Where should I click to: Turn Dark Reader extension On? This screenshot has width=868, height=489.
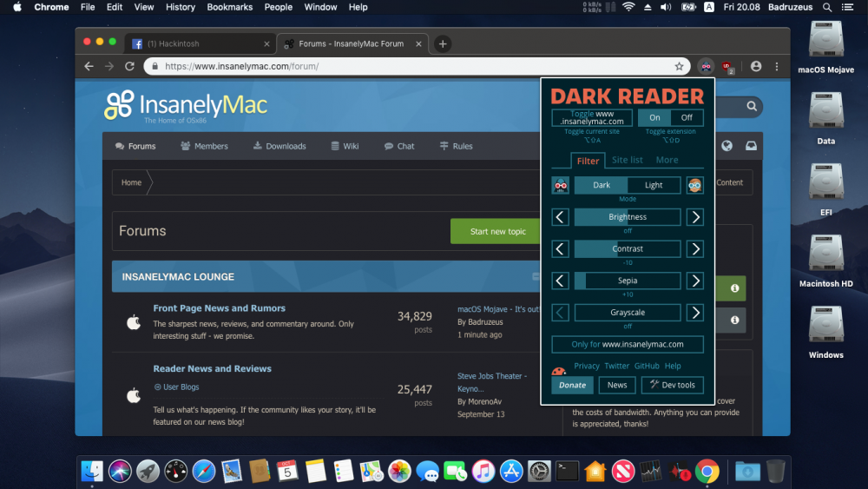pyautogui.click(x=654, y=117)
